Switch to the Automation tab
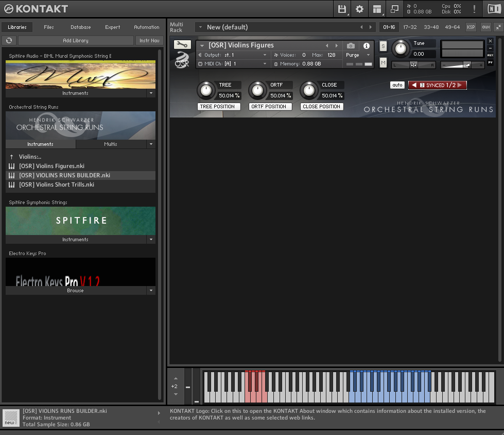Viewport: 504px width, 435px height. 147,27
